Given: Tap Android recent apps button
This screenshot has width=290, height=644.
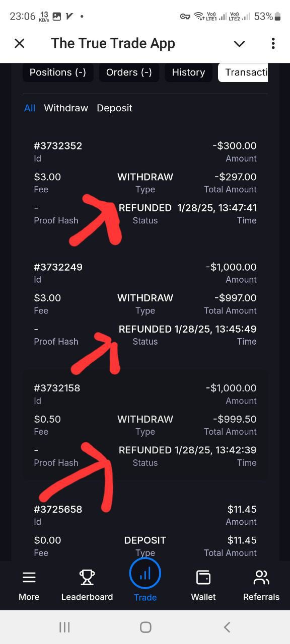Looking at the screenshot, I should [x=64, y=627].
